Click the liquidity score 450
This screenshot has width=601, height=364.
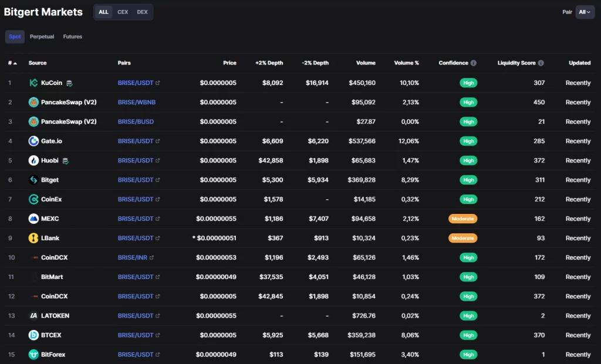pyautogui.click(x=539, y=102)
